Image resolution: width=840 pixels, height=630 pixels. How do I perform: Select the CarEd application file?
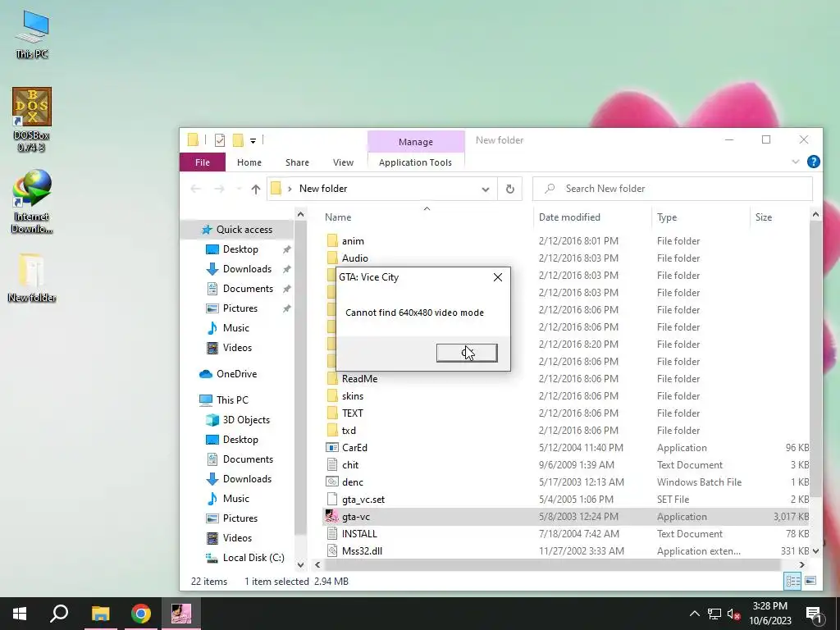point(354,448)
